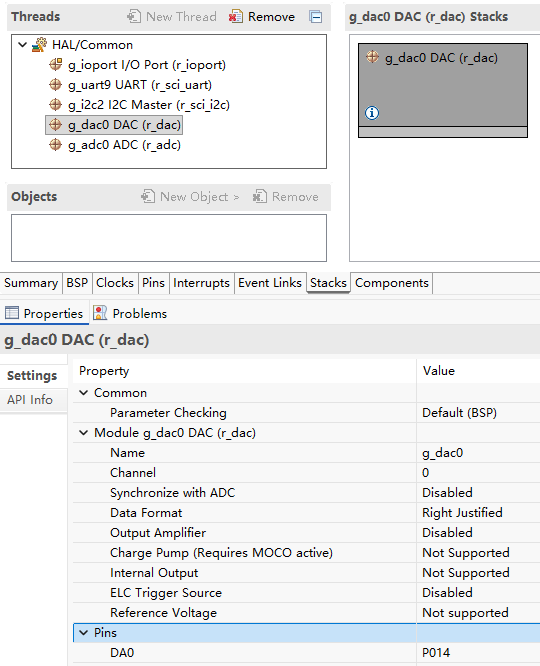
Task: Change ELC Trigger Source value
Action: (478, 593)
